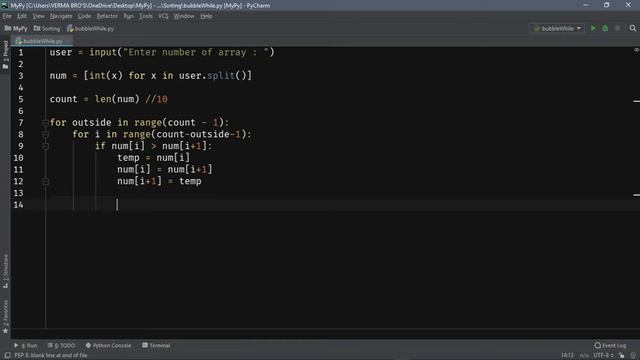Toggle the Project tool window sidebar button
The width and height of the screenshot is (640, 360).
pyautogui.click(x=5, y=55)
